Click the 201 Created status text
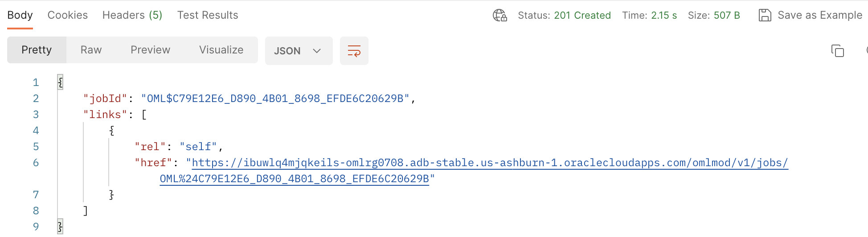This screenshot has width=868, height=237. (582, 15)
